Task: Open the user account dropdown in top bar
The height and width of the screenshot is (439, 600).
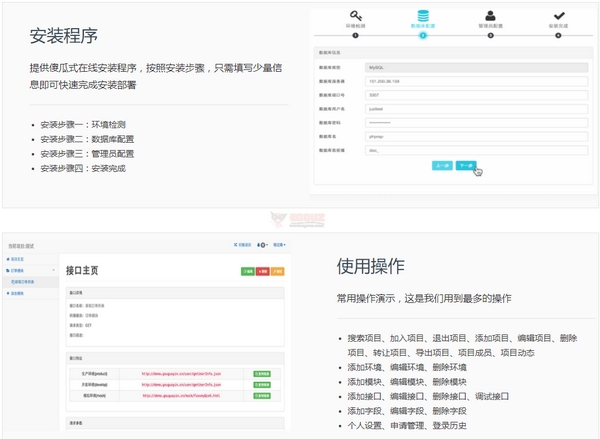Action: coord(279,245)
